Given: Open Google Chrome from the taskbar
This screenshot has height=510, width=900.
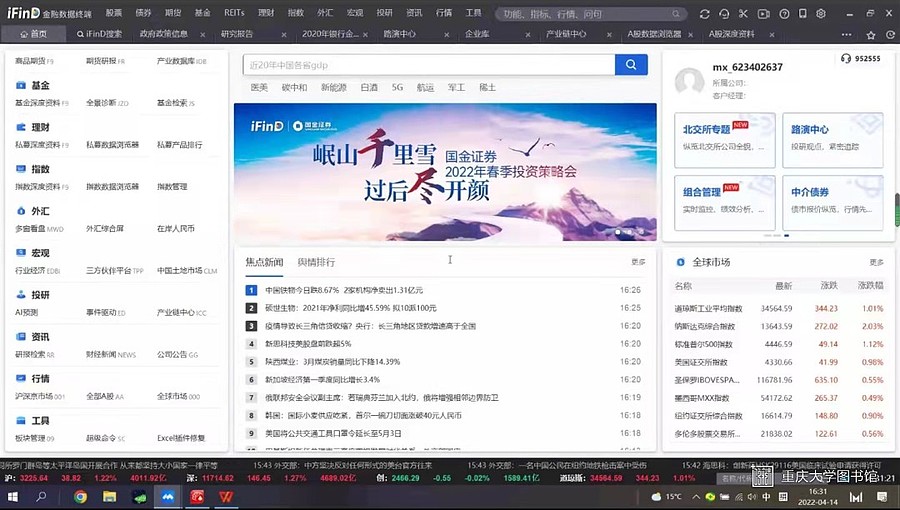Looking at the screenshot, I should coord(80,496).
